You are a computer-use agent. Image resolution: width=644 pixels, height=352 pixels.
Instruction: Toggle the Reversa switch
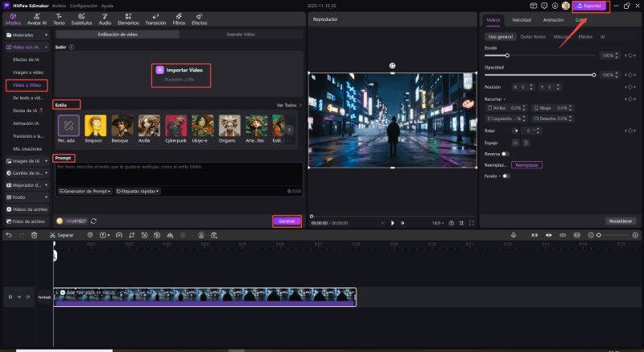(x=506, y=154)
